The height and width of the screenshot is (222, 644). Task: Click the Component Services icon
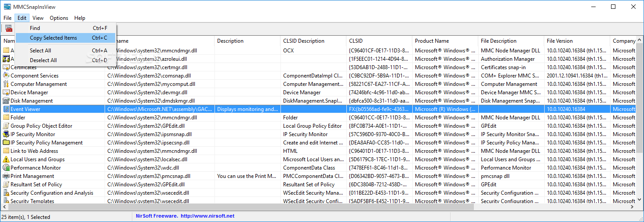click(6, 76)
